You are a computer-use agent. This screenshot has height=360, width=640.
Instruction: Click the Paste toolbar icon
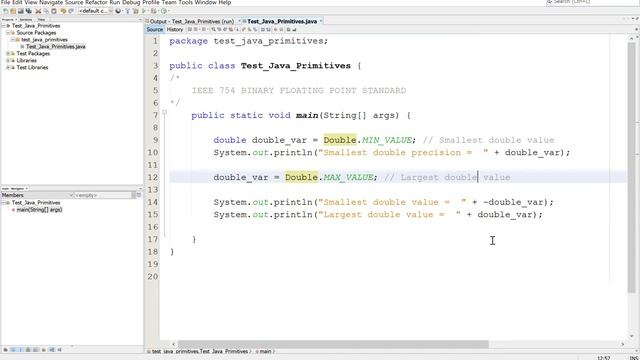pos(53,11)
